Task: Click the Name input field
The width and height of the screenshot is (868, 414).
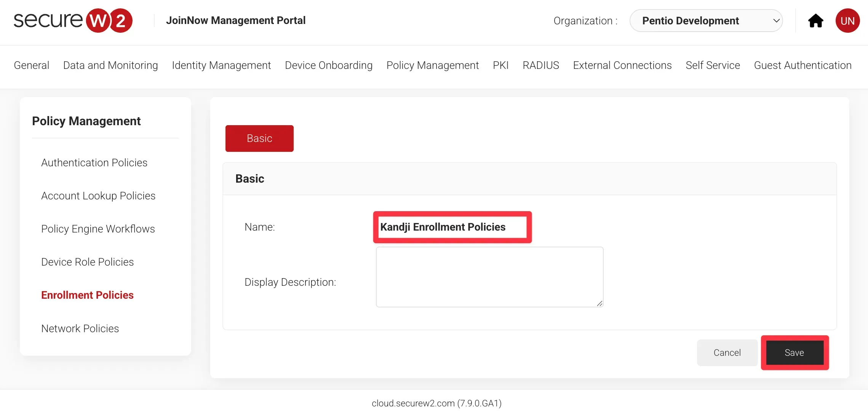Action: (x=452, y=227)
